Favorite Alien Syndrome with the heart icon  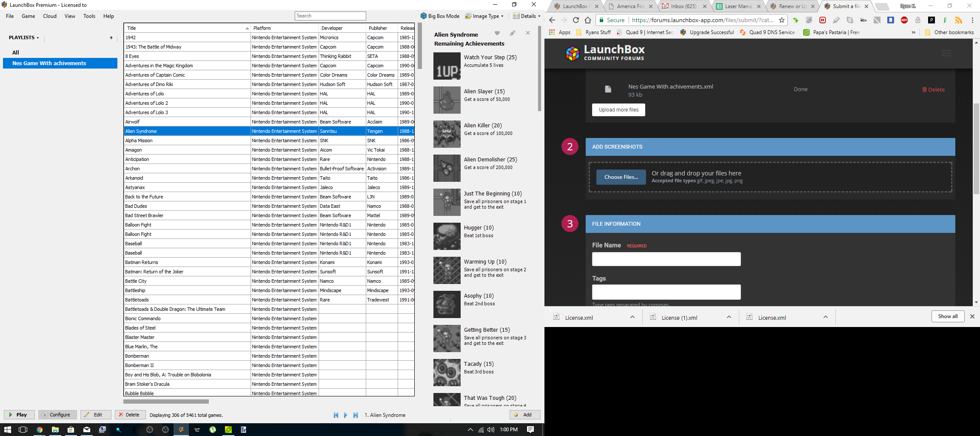coord(497,33)
